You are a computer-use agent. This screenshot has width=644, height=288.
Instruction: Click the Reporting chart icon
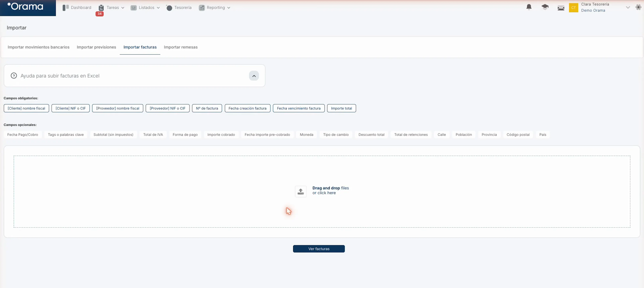coord(201,8)
